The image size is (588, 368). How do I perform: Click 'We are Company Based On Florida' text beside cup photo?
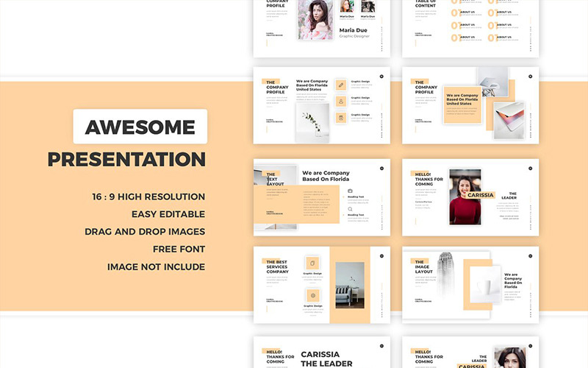pyautogui.click(x=513, y=280)
